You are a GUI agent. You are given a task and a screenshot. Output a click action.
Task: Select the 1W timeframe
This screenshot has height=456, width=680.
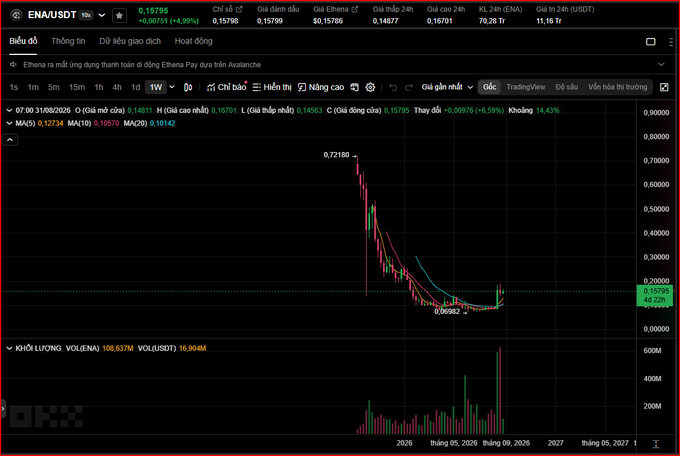click(156, 87)
